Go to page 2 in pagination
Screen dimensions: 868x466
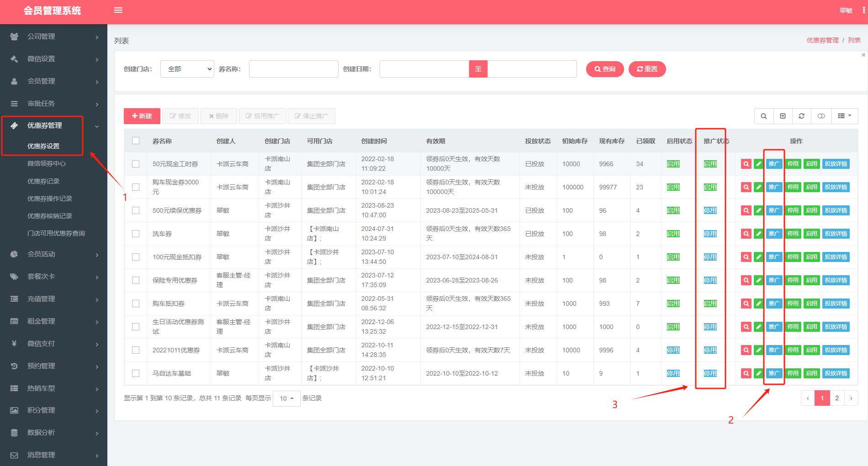(x=837, y=398)
